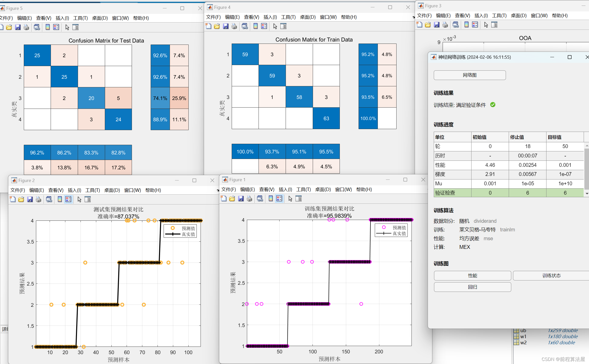Open 工具(T) menu in Figure 4
Screen dimensions: 589x364
point(288,17)
